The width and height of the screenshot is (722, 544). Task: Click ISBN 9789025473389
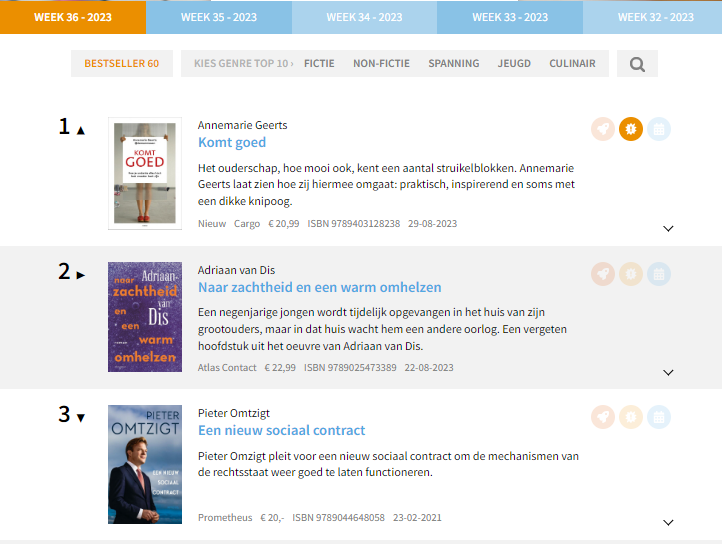pos(350,368)
